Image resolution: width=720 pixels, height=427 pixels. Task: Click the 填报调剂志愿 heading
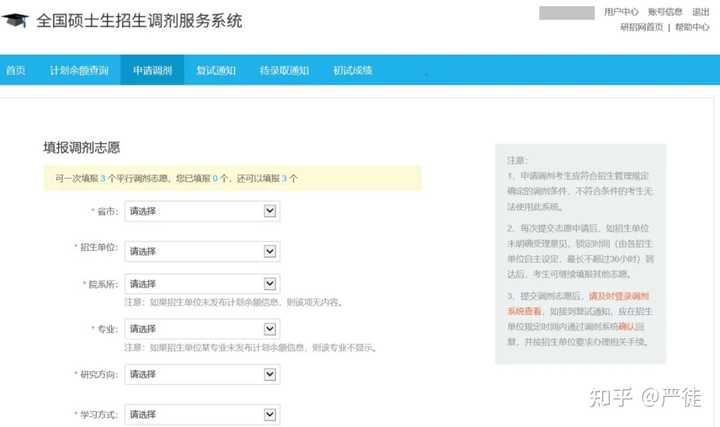82,147
